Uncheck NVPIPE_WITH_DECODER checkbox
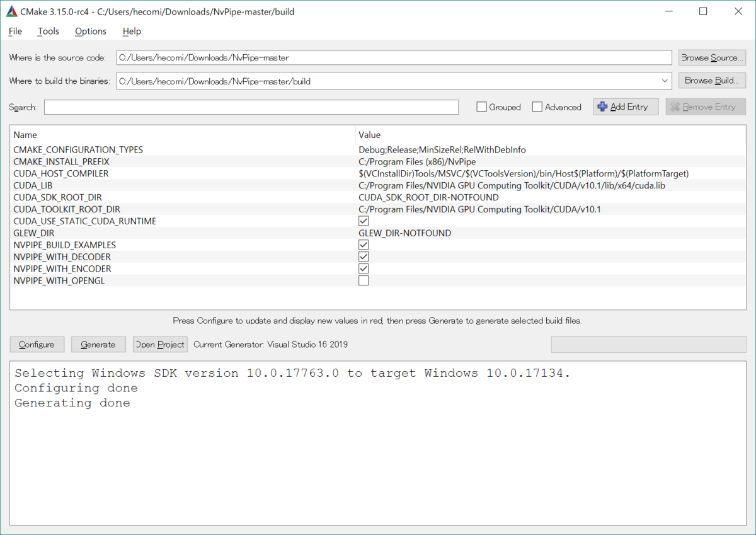Viewport: 756px width, 535px height. click(x=364, y=257)
